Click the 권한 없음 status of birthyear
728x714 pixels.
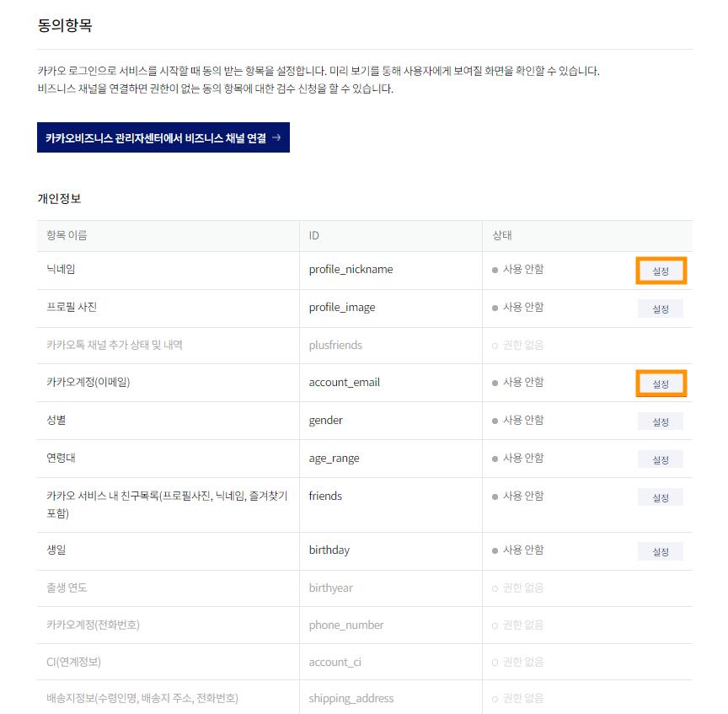(x=517, y=588)
